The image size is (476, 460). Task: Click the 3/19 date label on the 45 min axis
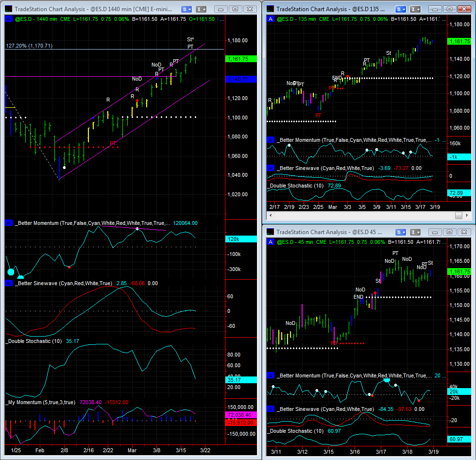(433, 451)
